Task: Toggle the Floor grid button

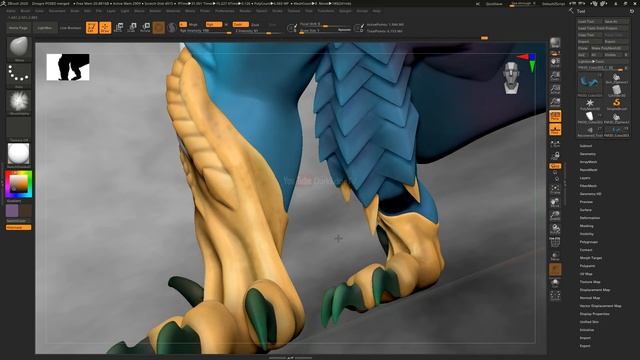Action: click(x=555, y=129)
